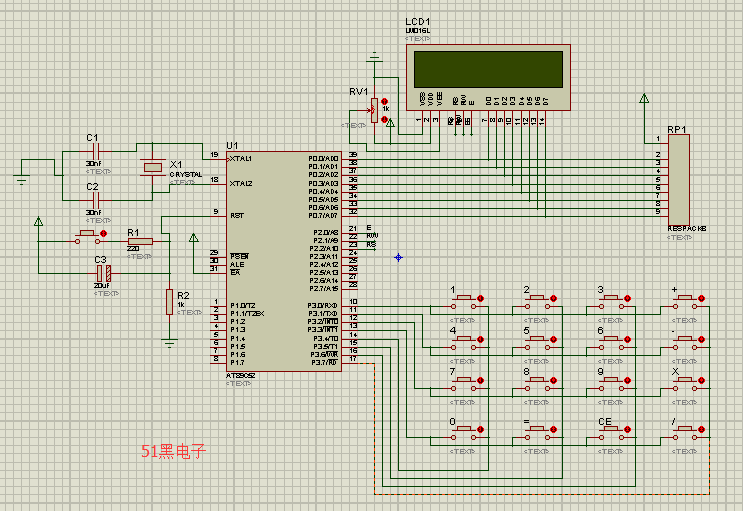
Task: Select the RV1 potentiometer body
Action: coord(374,110)
